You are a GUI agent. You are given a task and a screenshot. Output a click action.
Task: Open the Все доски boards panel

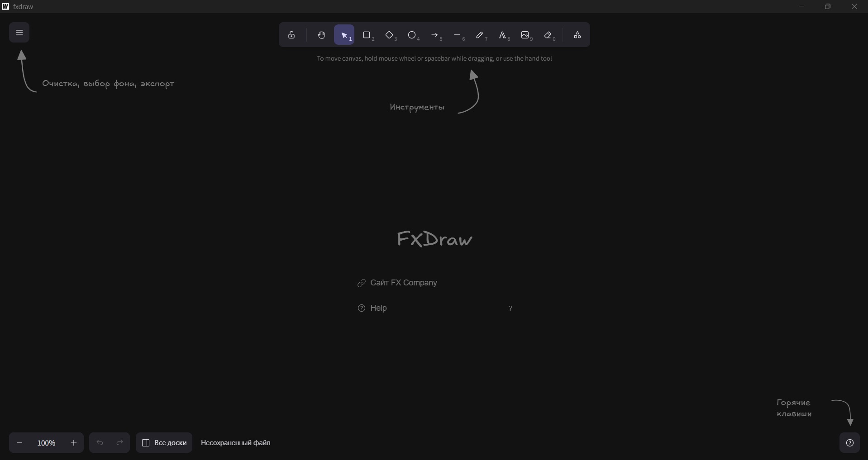(164, 443)
